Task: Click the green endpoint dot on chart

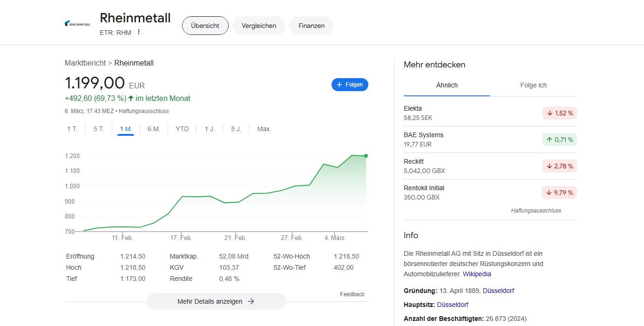Action: 366,156
